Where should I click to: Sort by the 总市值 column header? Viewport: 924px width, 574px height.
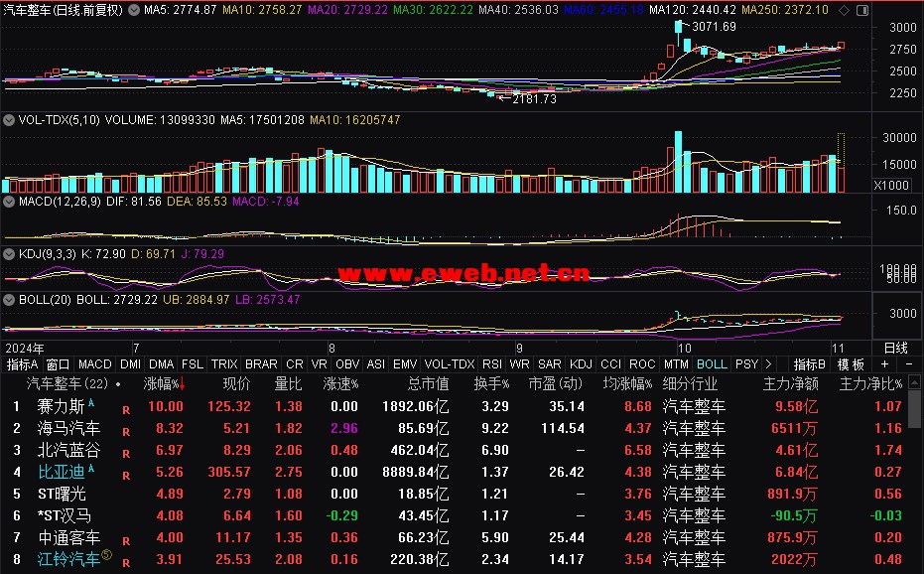[429, 384]
